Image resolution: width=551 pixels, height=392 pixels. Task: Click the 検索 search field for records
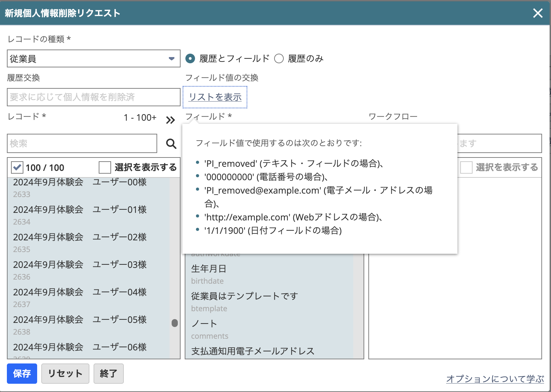[82, 143]
